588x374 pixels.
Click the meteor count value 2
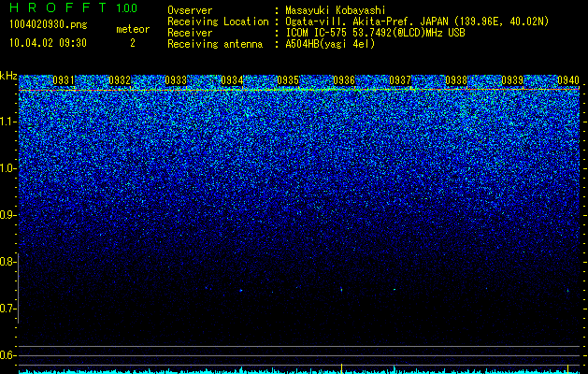coord(133,43)
